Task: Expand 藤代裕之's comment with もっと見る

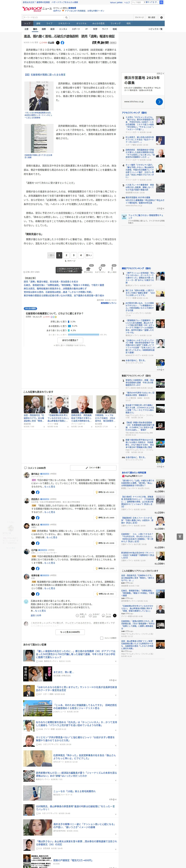Action: point(50,487)
